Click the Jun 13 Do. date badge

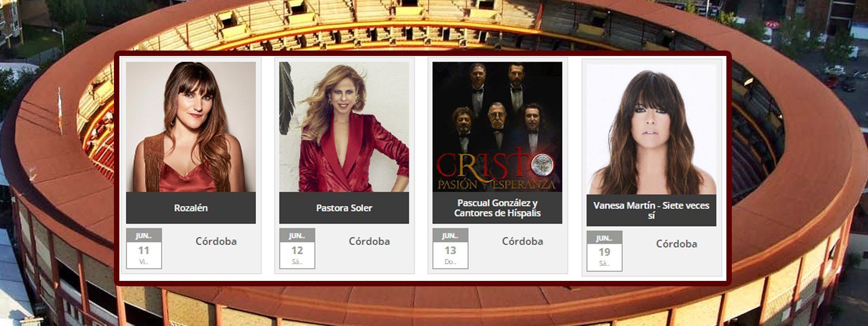[x=450, y=248]
